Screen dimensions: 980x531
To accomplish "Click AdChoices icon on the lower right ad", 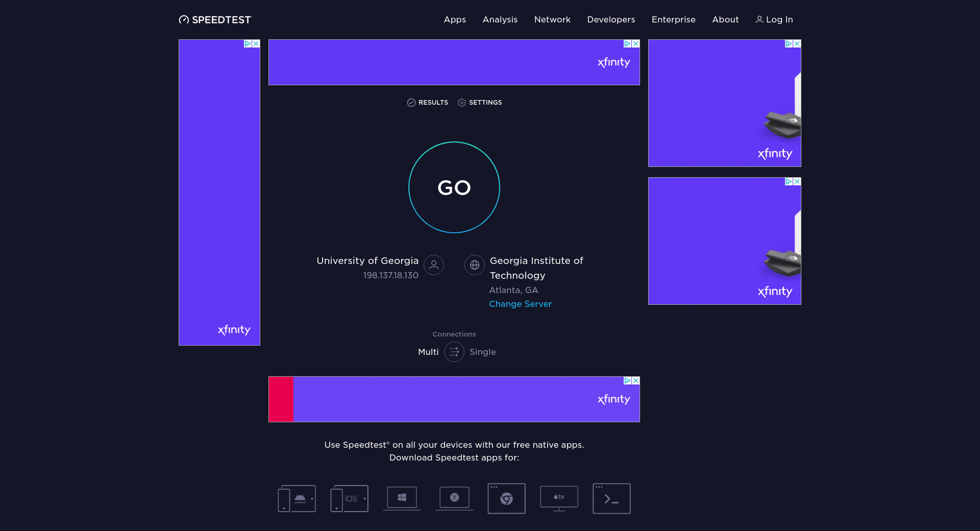I will (x=789, y=182).
